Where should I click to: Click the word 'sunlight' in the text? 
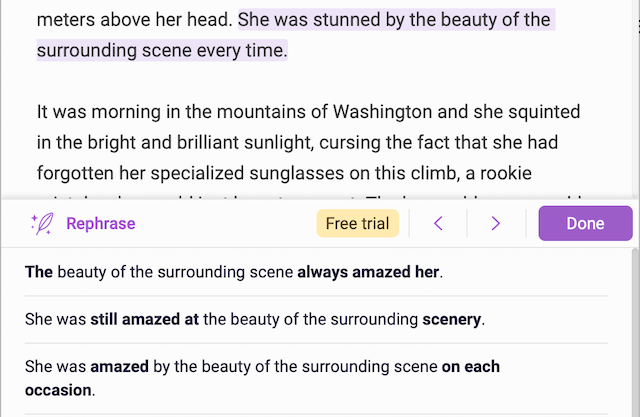pos(279,143)
